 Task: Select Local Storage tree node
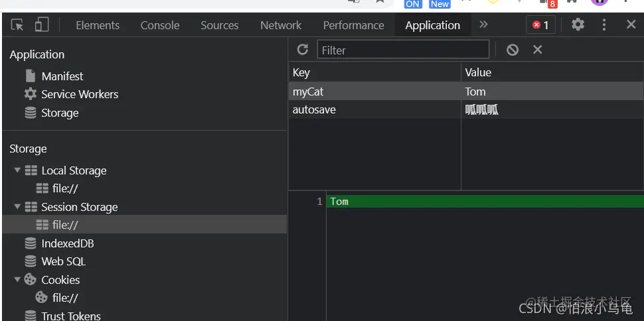tap(74, 170)
